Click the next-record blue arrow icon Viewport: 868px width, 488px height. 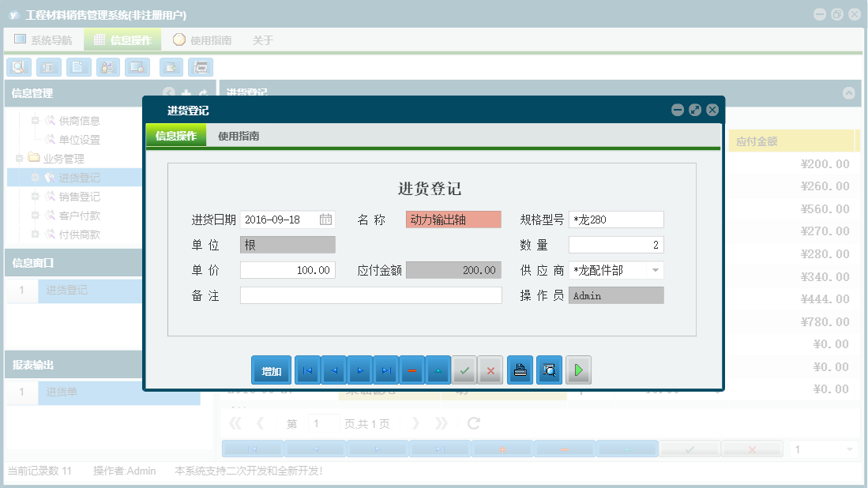(x=360, y=369)
